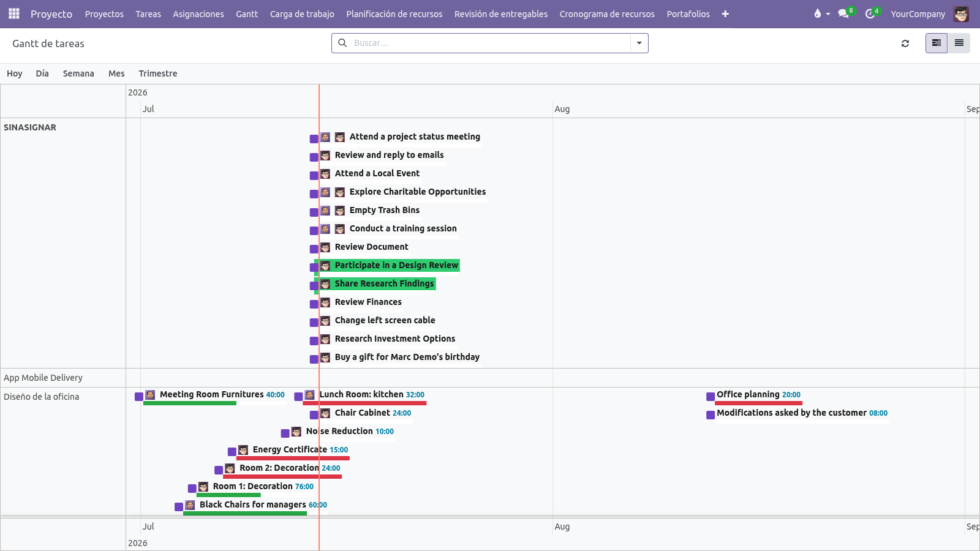Click avatar of Black Chairs for managers
The width and height of the screenshot is (980, 551).
click(x=190, y=505)
